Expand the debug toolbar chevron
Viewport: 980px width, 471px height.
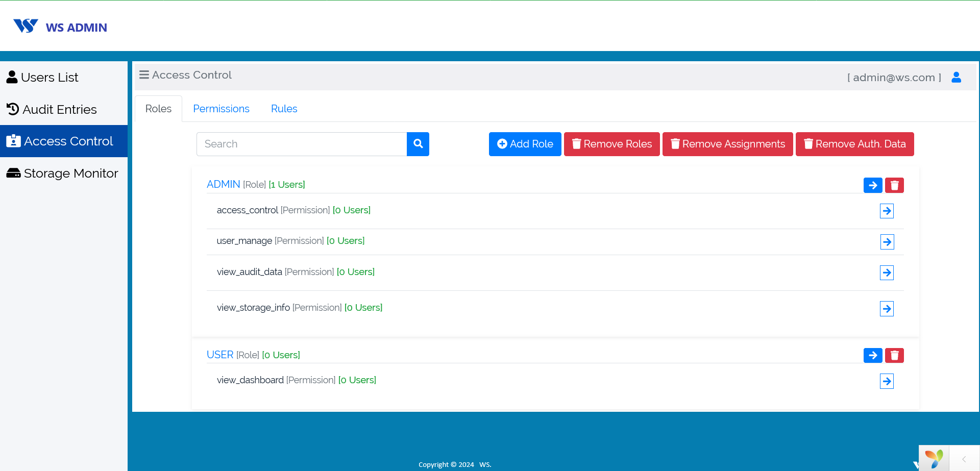[964, 459]
